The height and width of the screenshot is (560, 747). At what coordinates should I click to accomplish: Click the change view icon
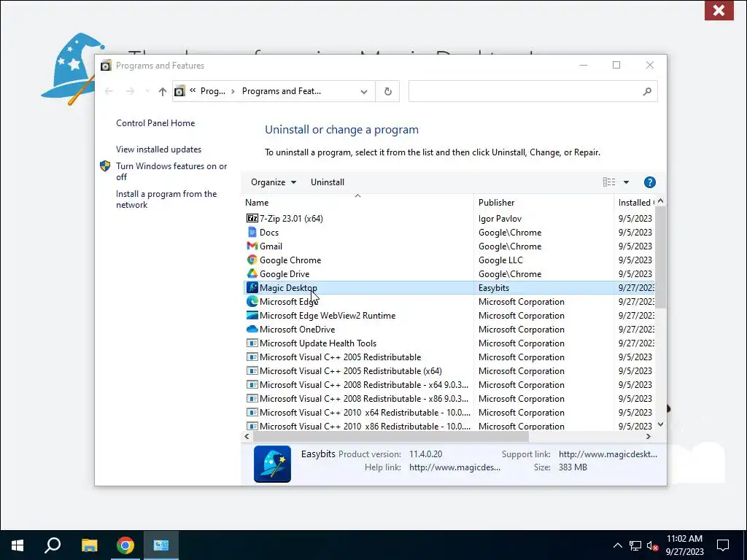pos(609,182)
